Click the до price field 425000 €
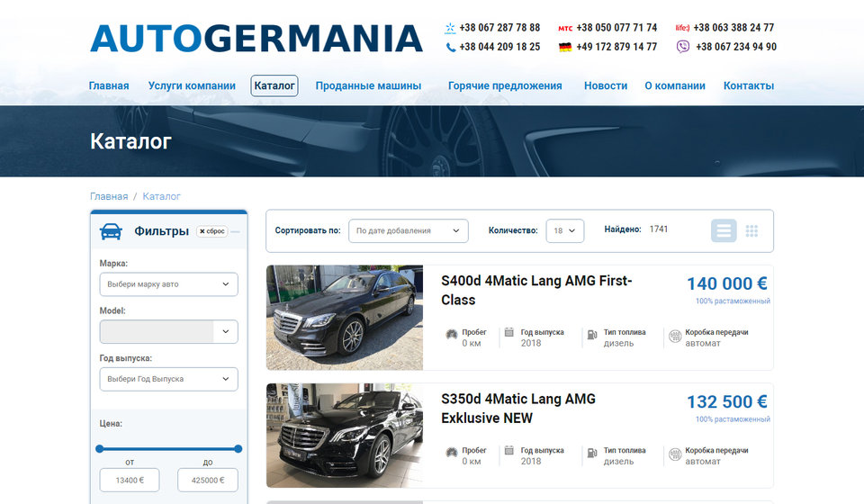This screenshot has width=864, height=504. (208, 481)
